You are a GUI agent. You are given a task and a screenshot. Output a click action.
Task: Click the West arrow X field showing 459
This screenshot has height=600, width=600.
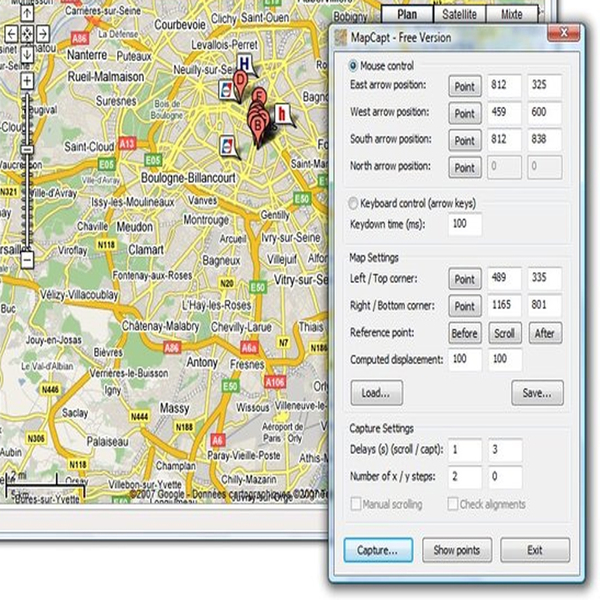pyautogui.click(x=504, y=112)
